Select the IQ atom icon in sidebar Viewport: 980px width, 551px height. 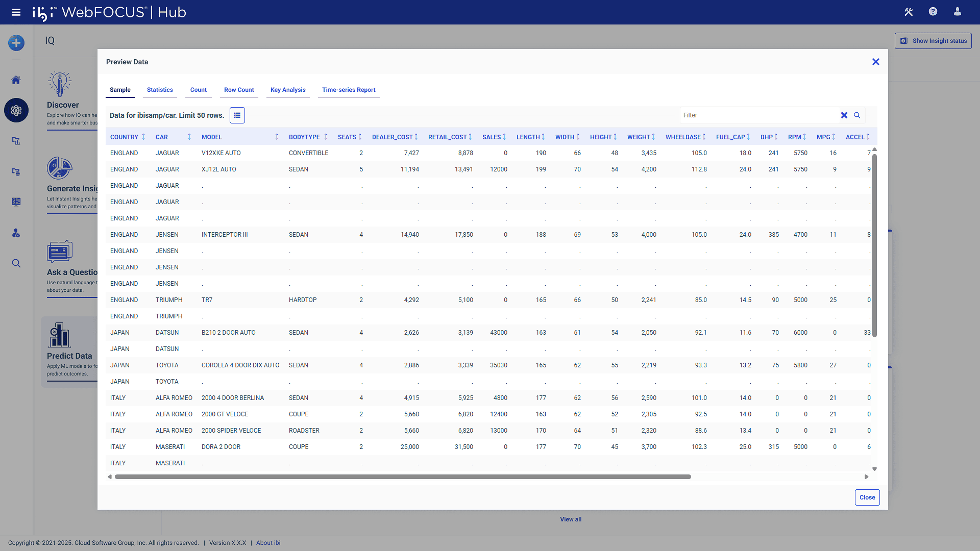click(16, 110)
